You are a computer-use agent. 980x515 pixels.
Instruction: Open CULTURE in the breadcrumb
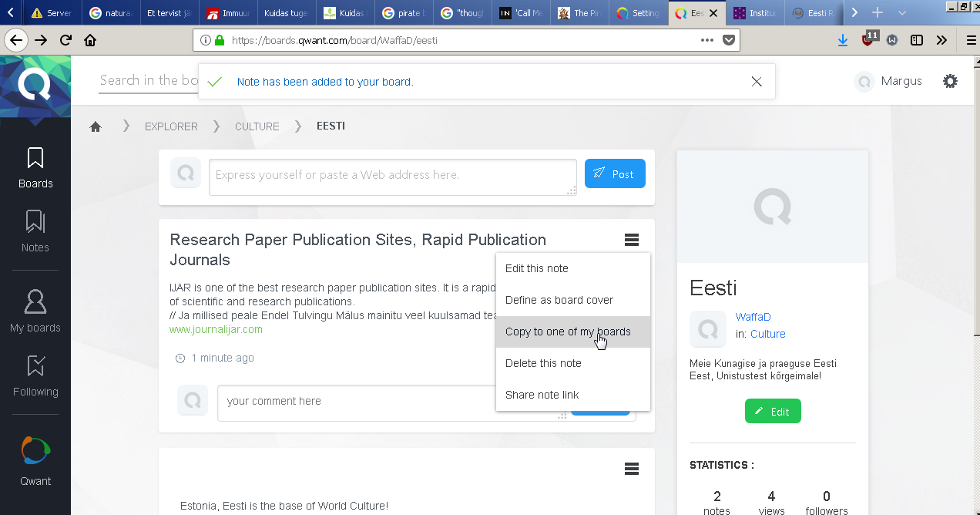257,126
